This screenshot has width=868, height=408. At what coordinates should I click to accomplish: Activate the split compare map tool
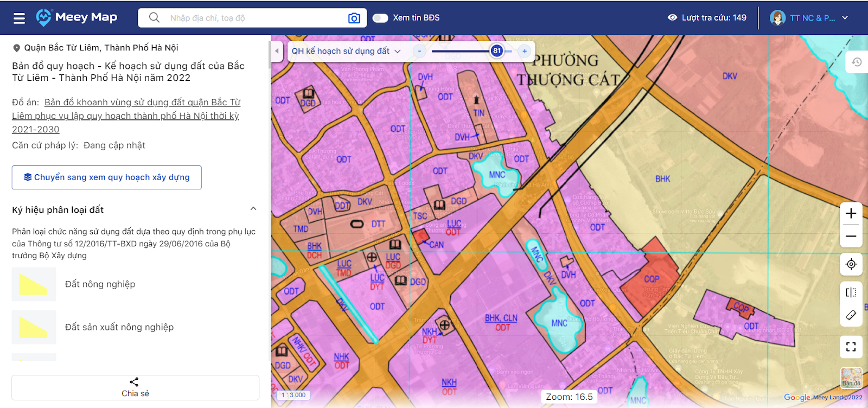click(851, 292)
